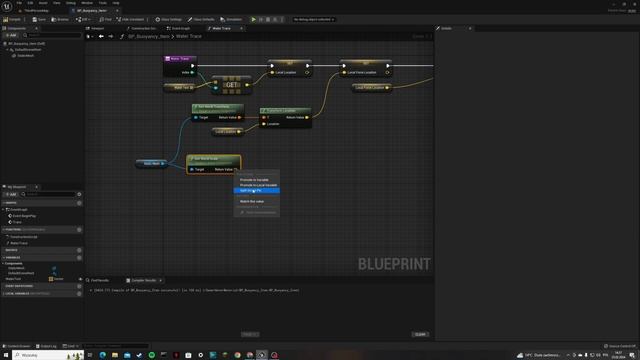Screen dimensions: 640x360
Task: Save the blueprint with the Save button
Action: (39, 20)
